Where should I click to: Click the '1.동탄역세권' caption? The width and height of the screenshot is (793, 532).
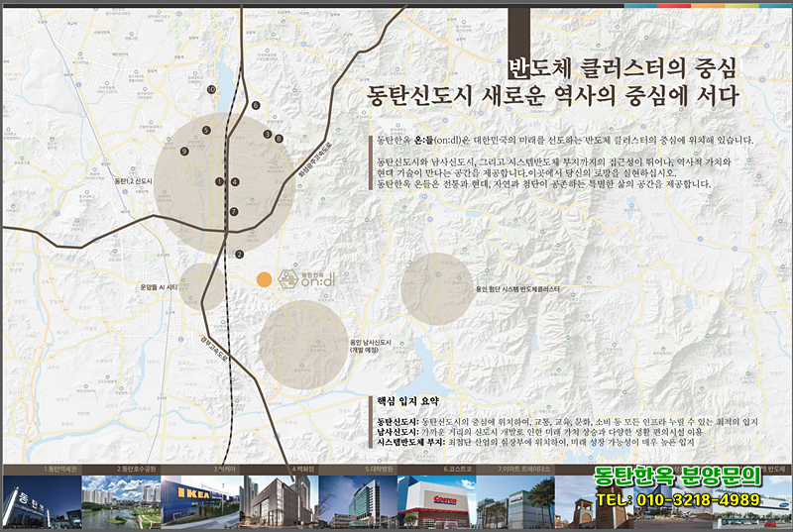click(59, 470)
